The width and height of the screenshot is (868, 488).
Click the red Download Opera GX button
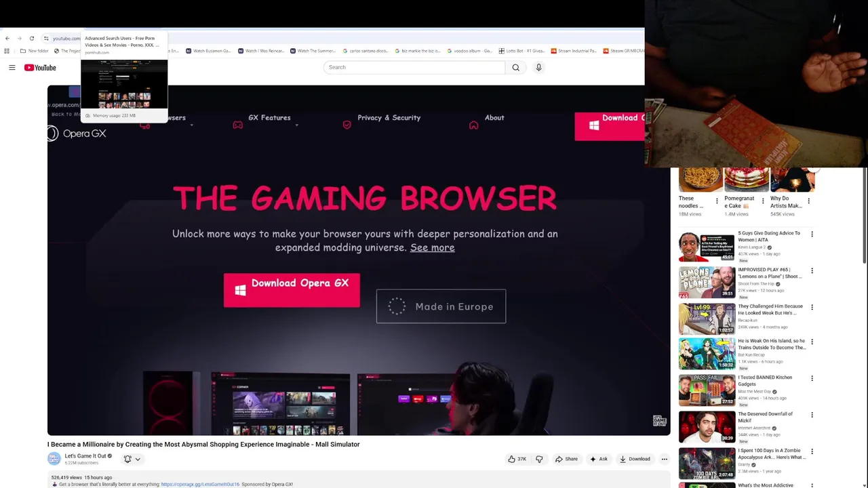click(x=292, y=290)
